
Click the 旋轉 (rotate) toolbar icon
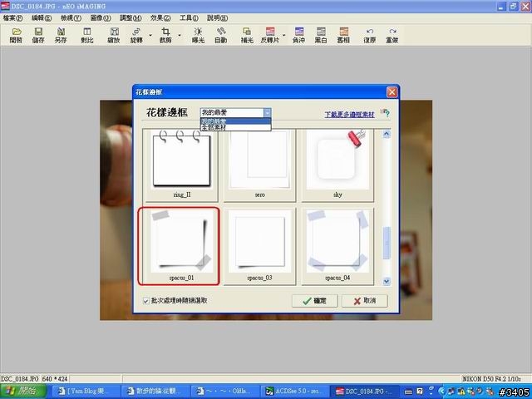[136, 35]
